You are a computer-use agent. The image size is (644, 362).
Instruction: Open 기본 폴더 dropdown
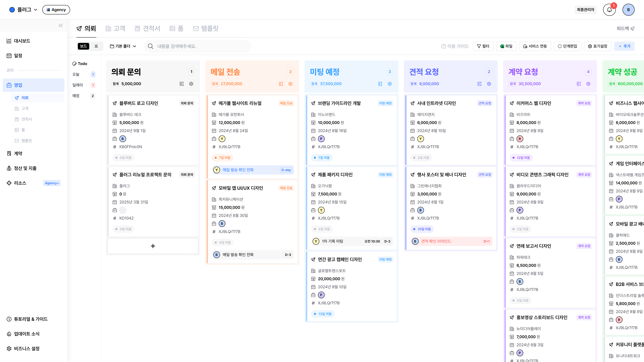point(123,46)
